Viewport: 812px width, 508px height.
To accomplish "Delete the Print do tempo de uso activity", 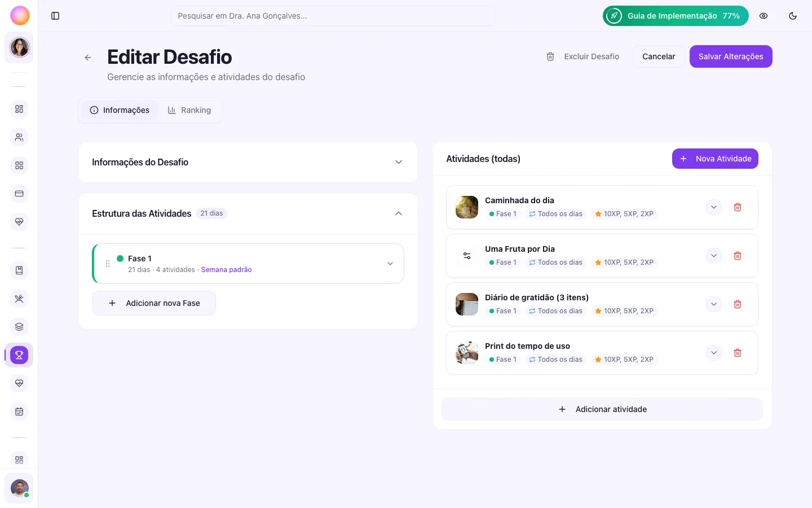I will point(737,353).
